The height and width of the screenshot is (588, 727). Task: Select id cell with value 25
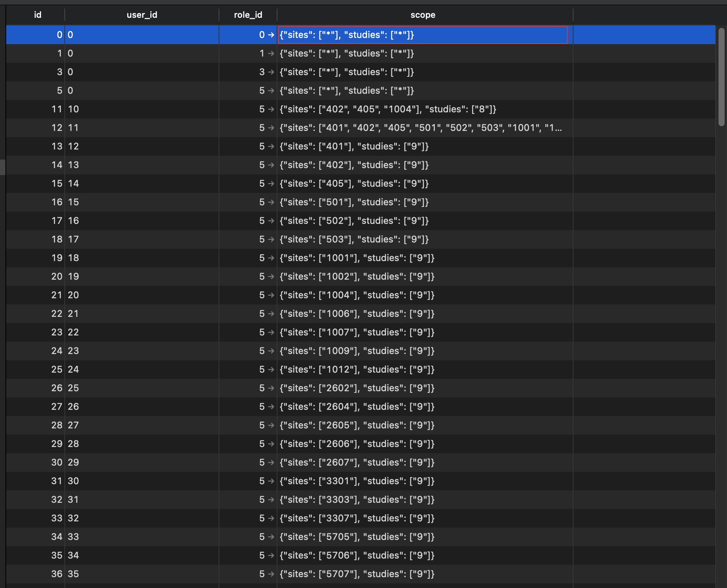tap(36, 370)
